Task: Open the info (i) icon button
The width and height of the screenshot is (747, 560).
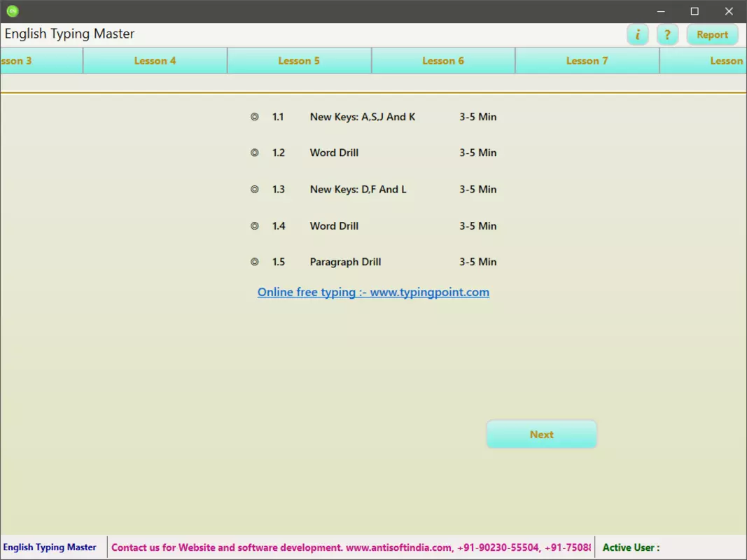Action: (x=637, y=35)
